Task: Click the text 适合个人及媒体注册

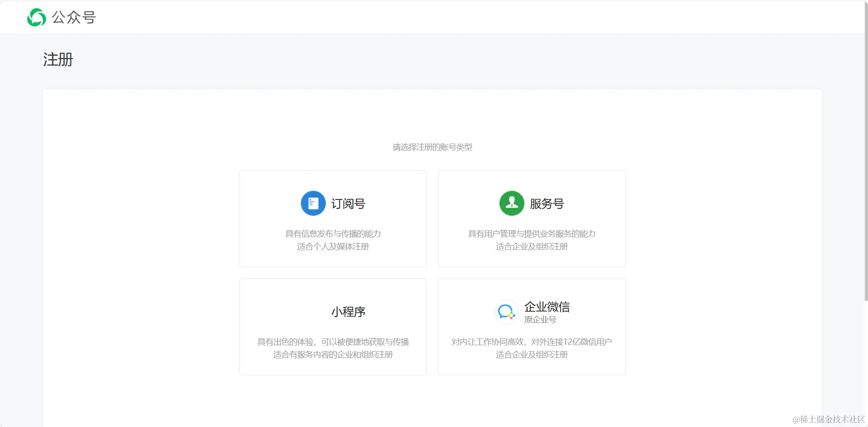Action: click(x=333, y=246)
